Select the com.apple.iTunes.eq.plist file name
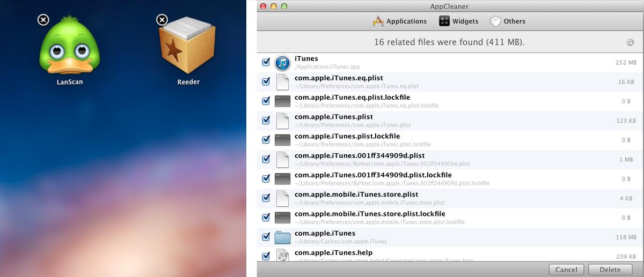This screenshot has width=644, height=277. coord(339,78)
